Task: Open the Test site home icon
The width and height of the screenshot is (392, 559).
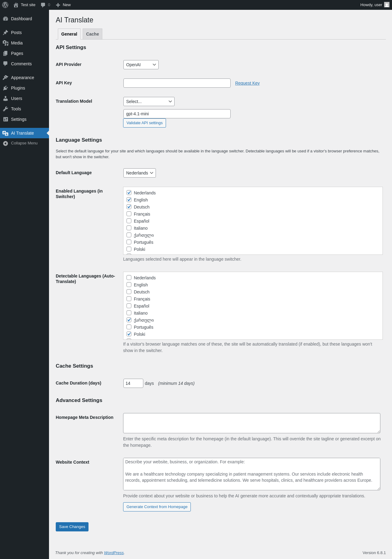Action: click(16, 5)
